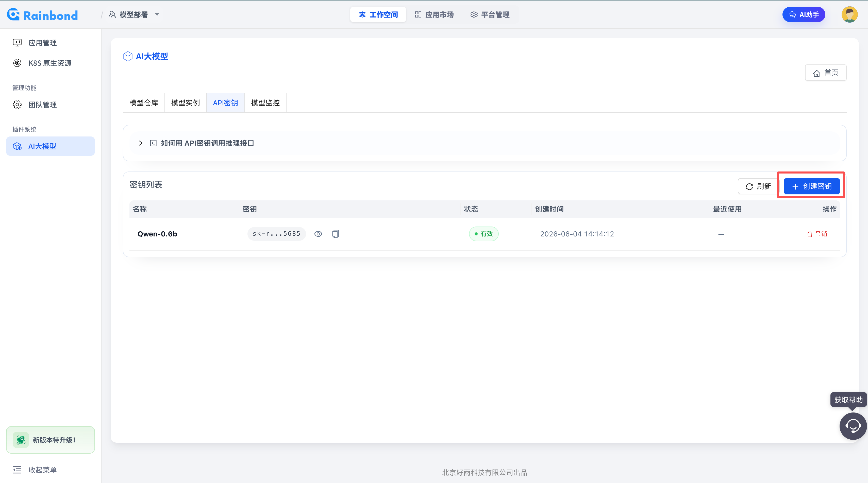Click the 创建时间 column header

pos(549,209)
